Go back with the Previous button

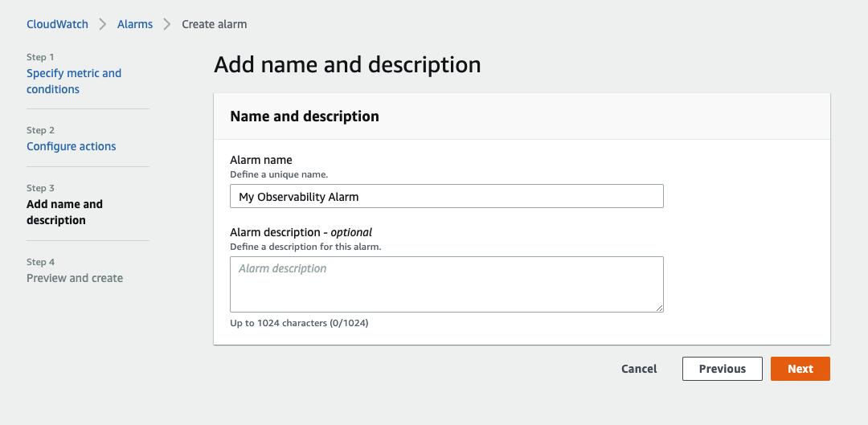point(723,369)
